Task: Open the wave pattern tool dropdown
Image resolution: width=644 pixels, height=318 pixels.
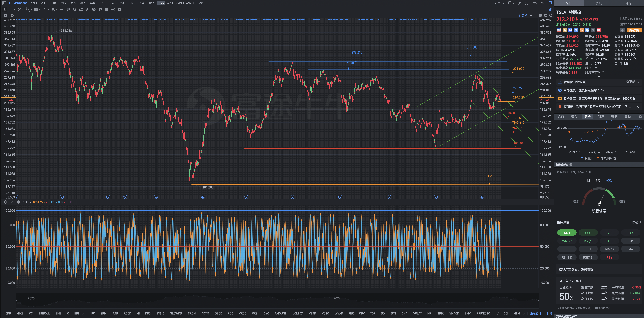Action: point(31,9)
